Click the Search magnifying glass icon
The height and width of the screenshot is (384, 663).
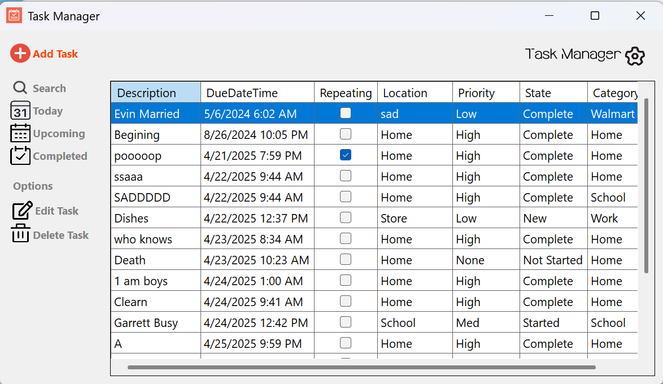coord(20,88)
